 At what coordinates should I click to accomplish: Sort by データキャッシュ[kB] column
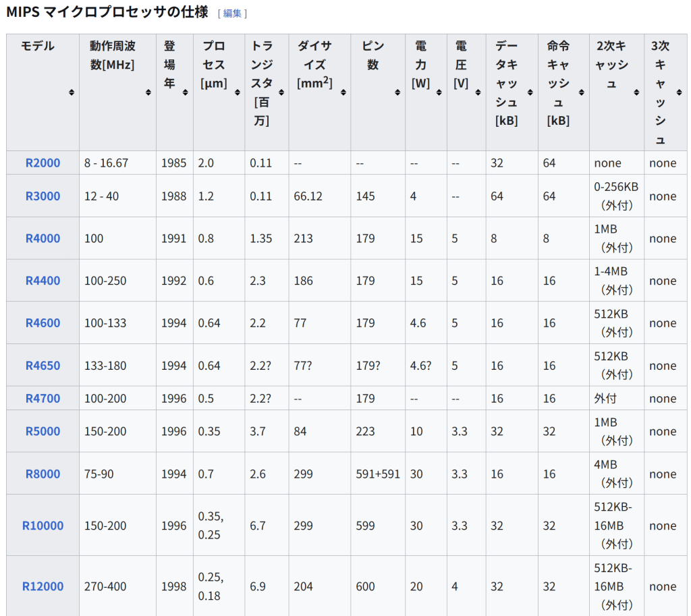[x=530, y=92]
